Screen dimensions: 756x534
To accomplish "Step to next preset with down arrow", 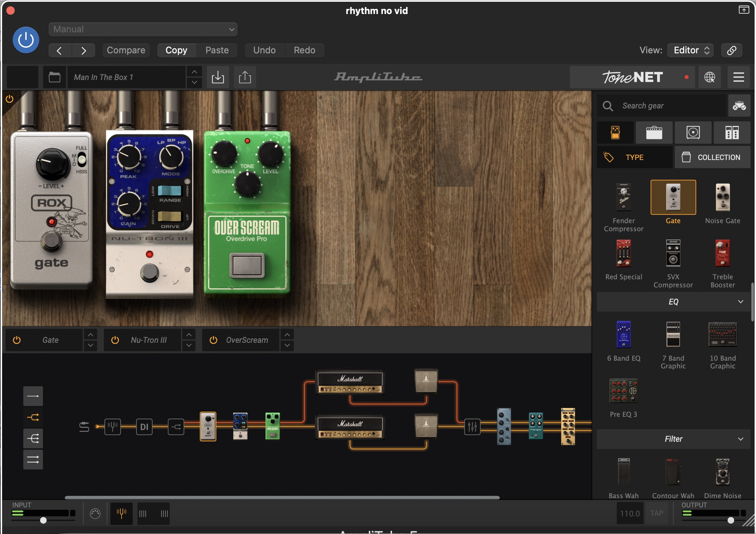I will pyautogui.click(x=194, y=82).
